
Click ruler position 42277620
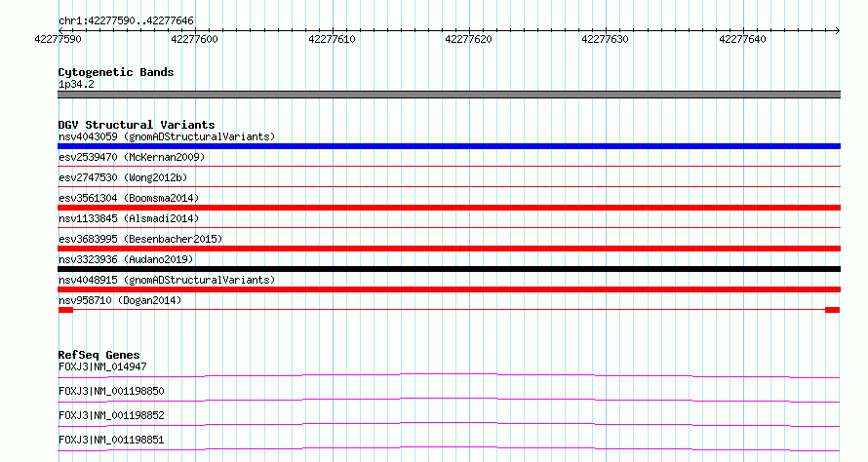(x=468, y=39)
